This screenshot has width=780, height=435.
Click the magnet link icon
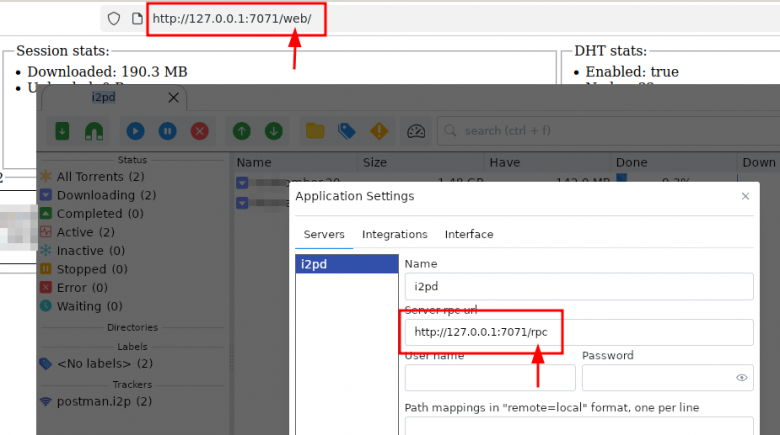pyautogui.click(x=94, y=131)
